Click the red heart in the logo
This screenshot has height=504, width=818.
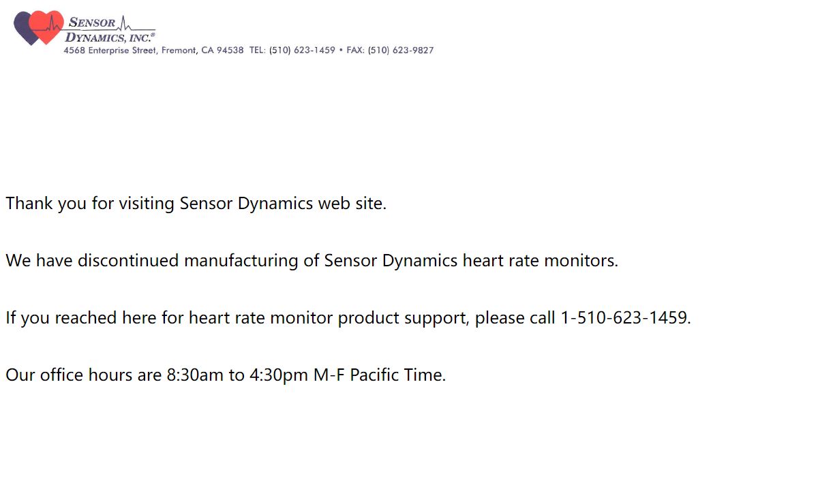click(48, 27)
